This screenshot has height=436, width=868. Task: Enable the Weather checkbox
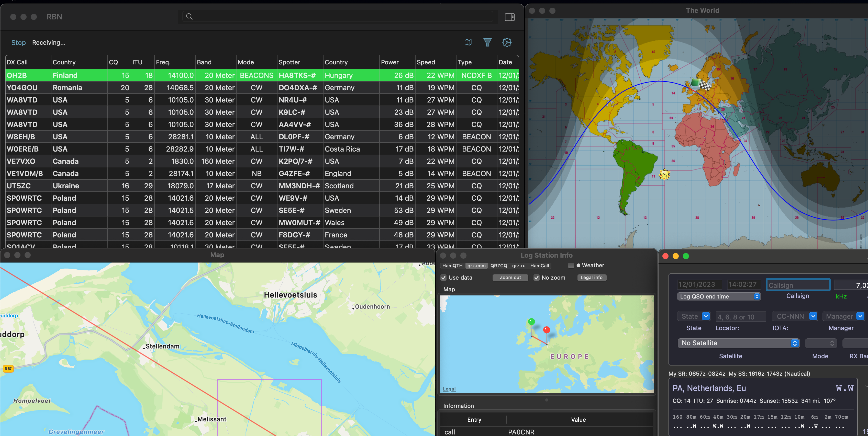(x=571, y=265)
